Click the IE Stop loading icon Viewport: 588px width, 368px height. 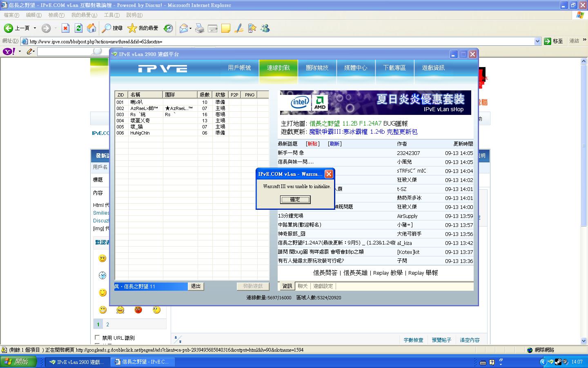click(x=65, y=28)
